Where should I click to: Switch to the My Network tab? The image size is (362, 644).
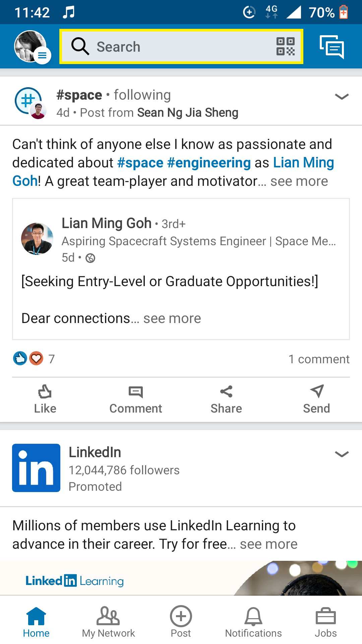click(x=108, y=622)
